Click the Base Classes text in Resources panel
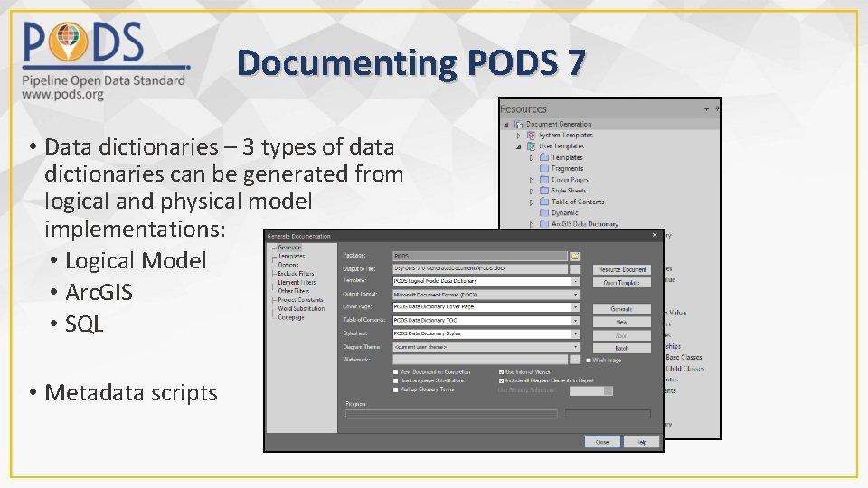Image resolution: width=868 pixels, height=488 pixels. tap(684, 358)
